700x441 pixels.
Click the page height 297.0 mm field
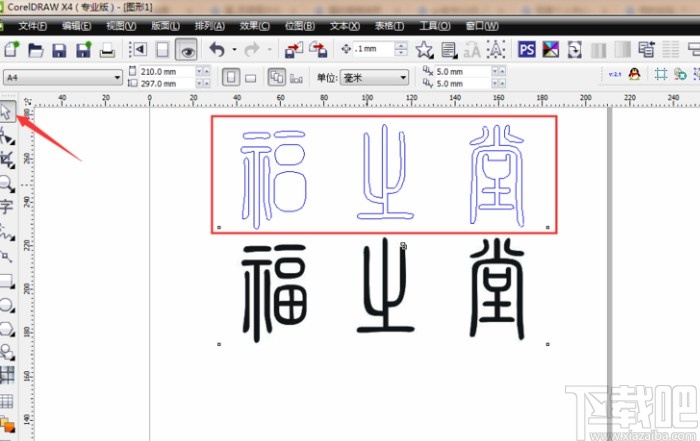[x=167, y=83]
